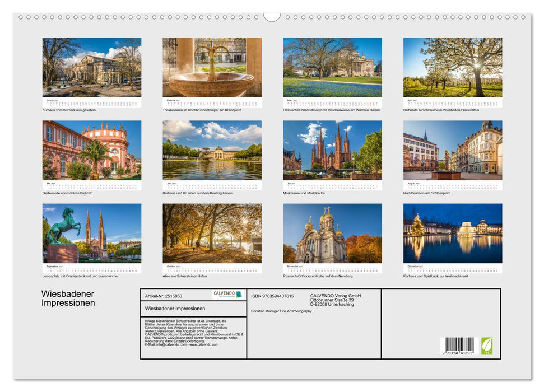The image size is (544, 392).
Task: Click 'Ottobrunner Straße 39' text
Action: pos(332,300)
